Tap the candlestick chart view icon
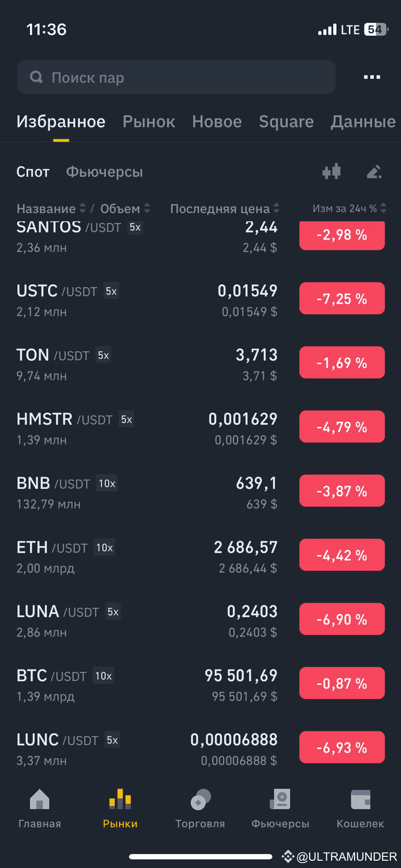This screenshot has width=401, height=868. [332, 171]
